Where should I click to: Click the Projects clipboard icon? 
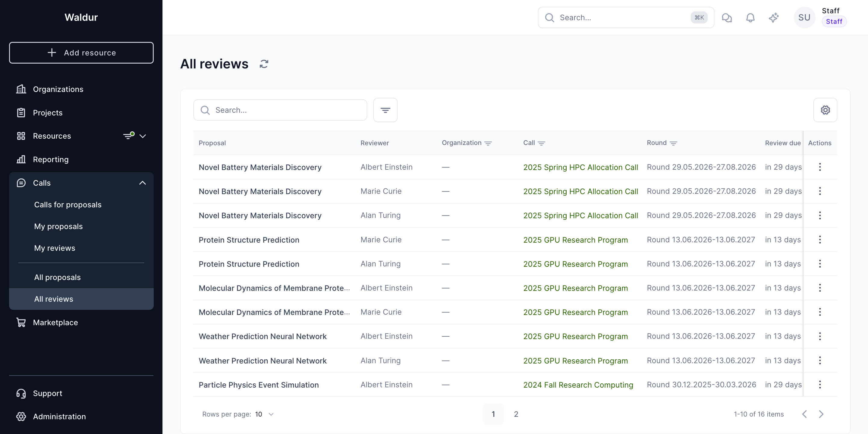pyautogui.click(x=21, y=112)
